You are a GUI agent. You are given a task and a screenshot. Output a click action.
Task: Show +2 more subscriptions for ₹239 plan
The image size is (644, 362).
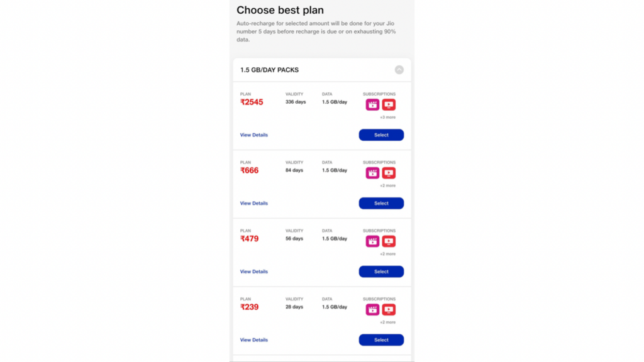tap(387, 322)
